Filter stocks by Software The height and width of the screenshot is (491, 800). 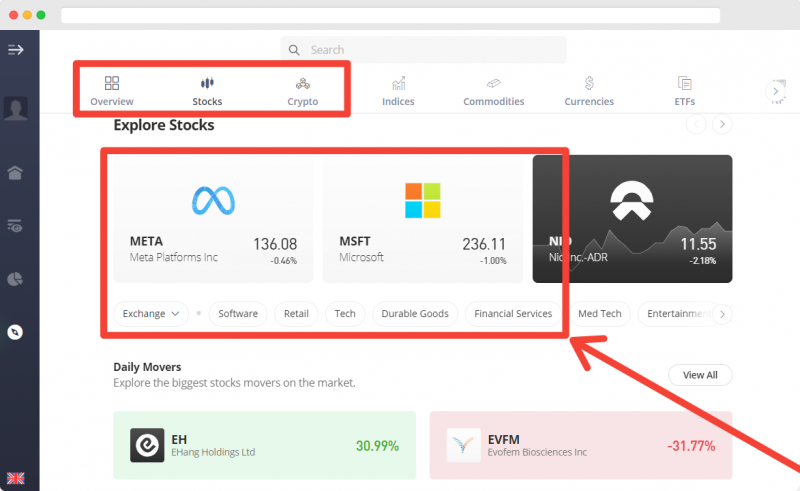[x=238, y=313]
